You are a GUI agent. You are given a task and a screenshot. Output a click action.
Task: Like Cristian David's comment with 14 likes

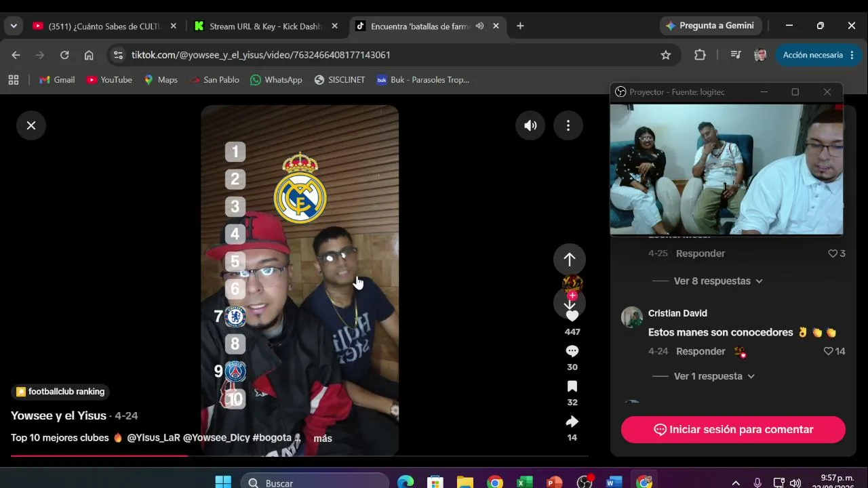pyautogui.click(x=828, y=351)
